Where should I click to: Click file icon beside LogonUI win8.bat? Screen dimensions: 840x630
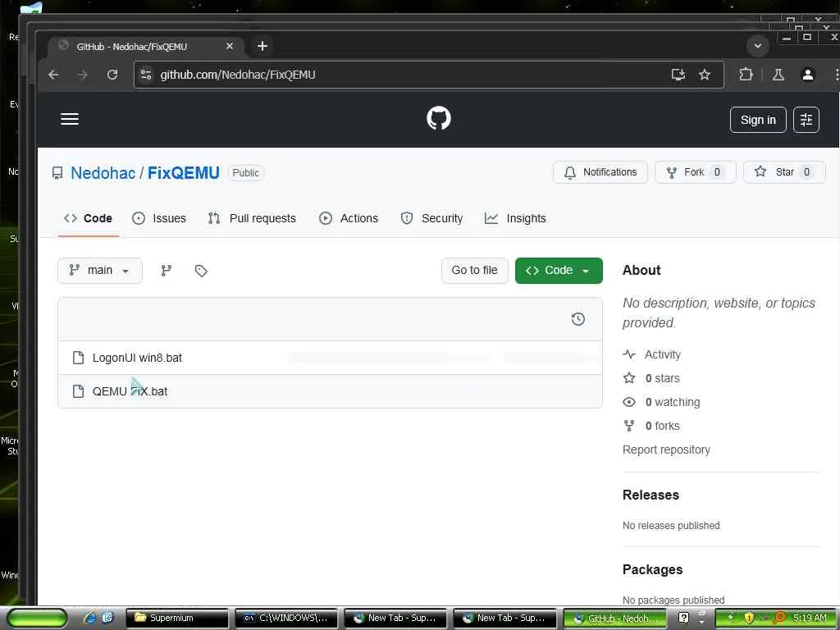78,358
